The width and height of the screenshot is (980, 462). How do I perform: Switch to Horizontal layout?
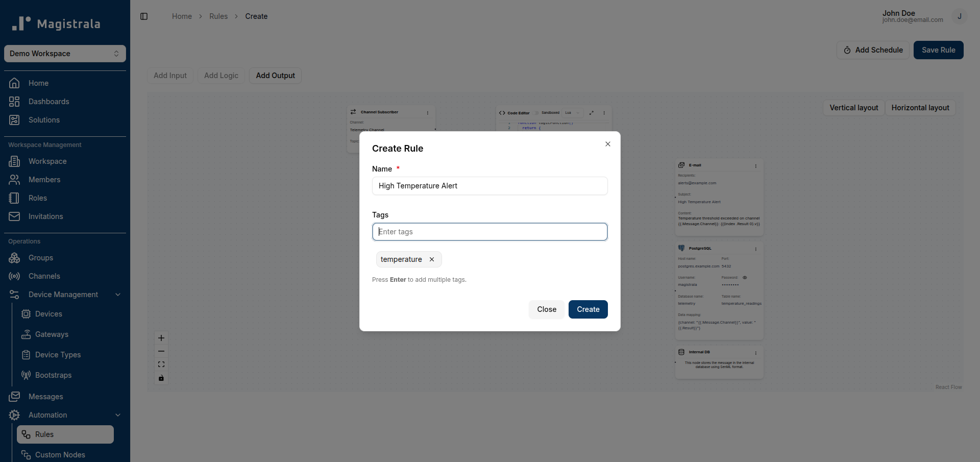pyautogui.click(x=920, y=108)
